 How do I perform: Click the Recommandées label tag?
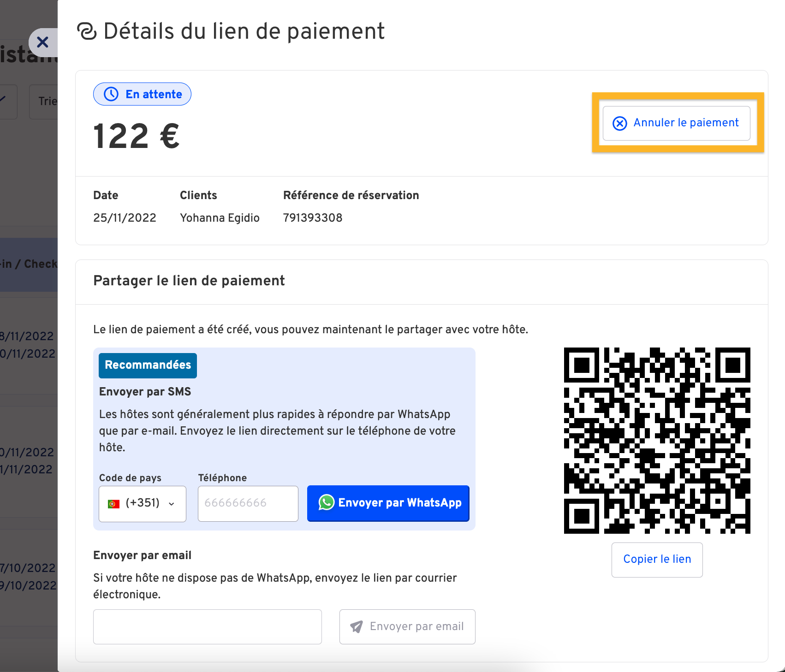click(148, 365)
